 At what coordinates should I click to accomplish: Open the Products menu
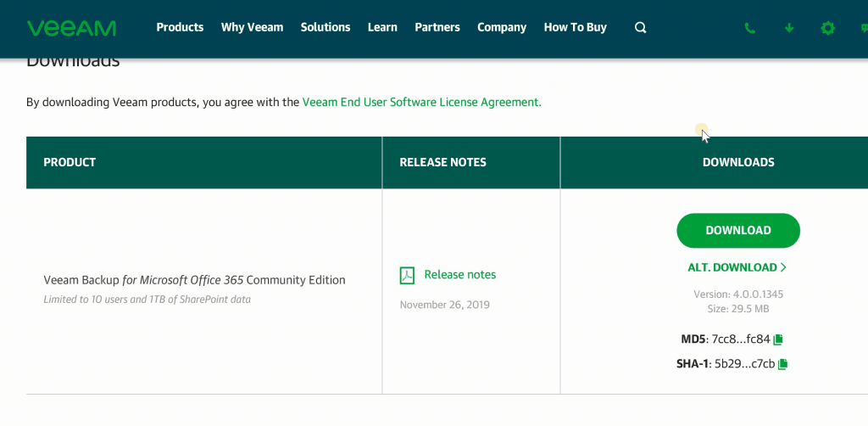click(x=180, y=27)
